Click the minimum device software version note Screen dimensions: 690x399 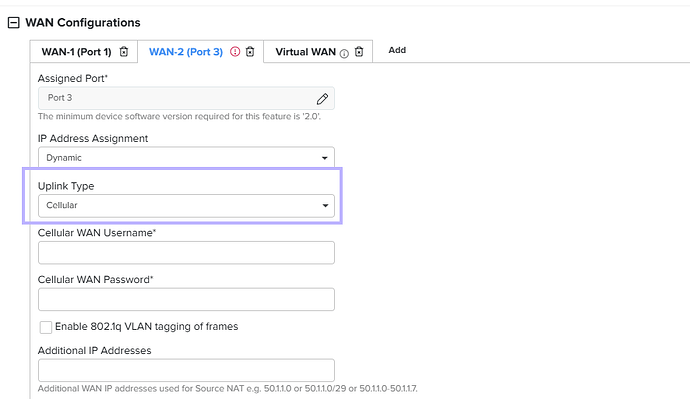click(x=179, y=117)
